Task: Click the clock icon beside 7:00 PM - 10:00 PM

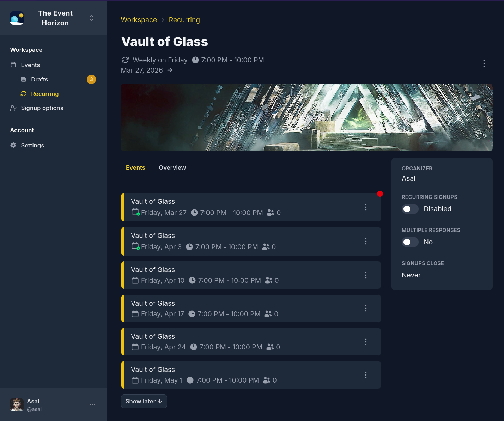Action: (x=195, y=60)
